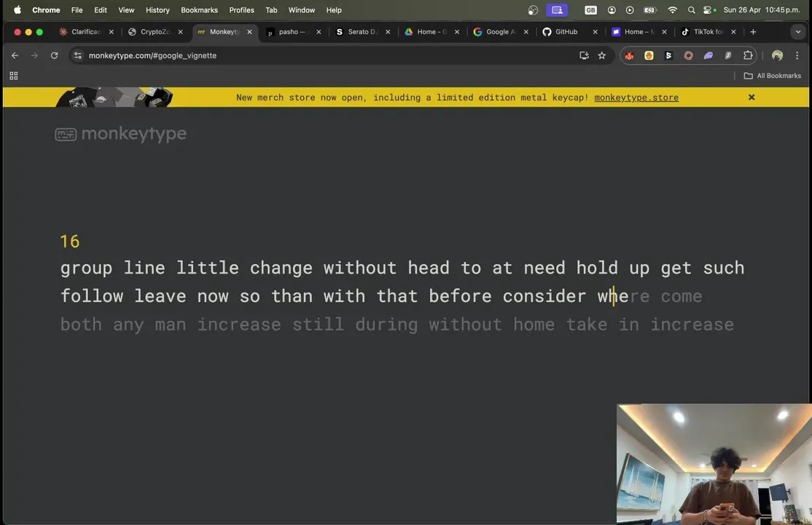Open the Edit menu
The width and height of the screenshot is (812, 525).
coord(101,10)
